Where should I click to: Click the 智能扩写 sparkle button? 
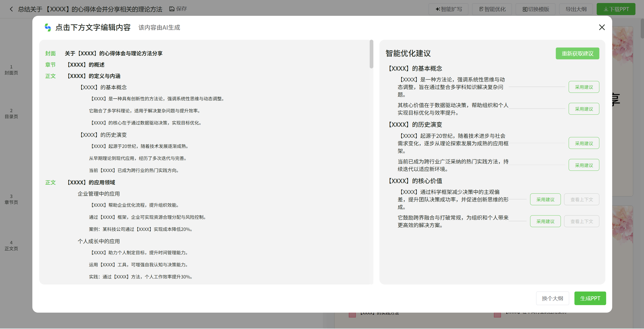click(x=448, y=9)
